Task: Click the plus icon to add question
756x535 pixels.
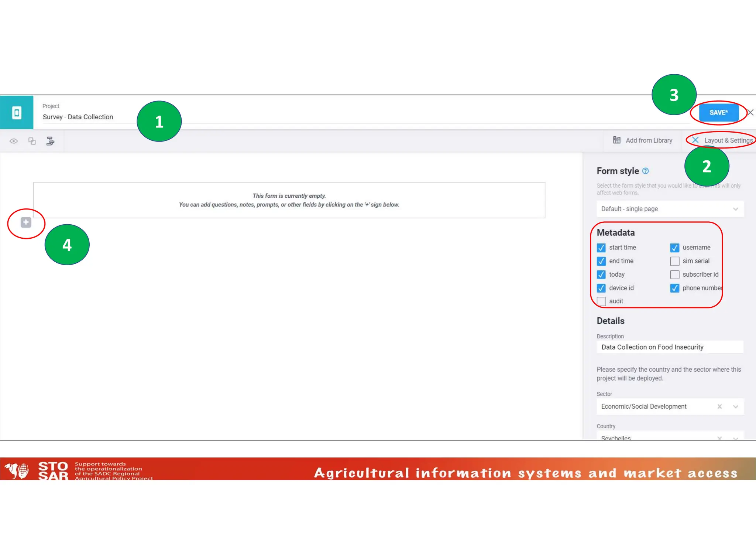Action: coord(26,222)
